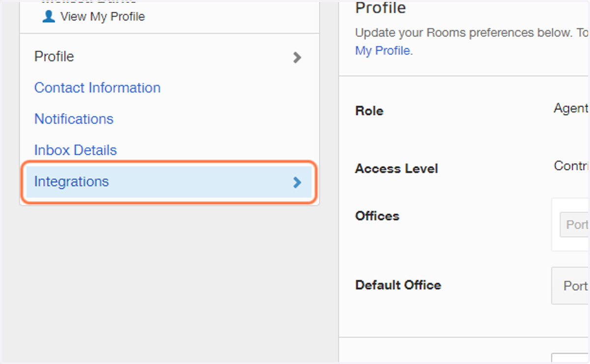Open Contact Information settings
Image resolution: width=590 pixels, height=364 pixels.
click(x=97, y=88)
